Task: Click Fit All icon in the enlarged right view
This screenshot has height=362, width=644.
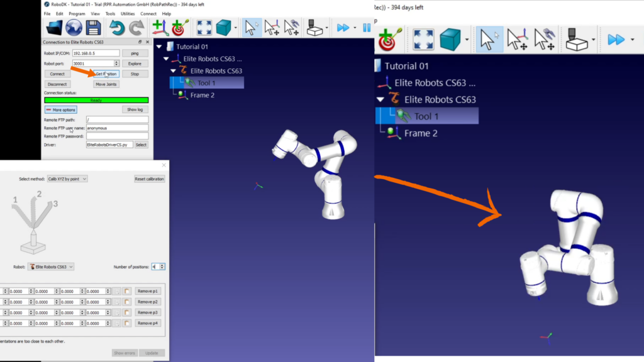Action: tap(423, 40)
